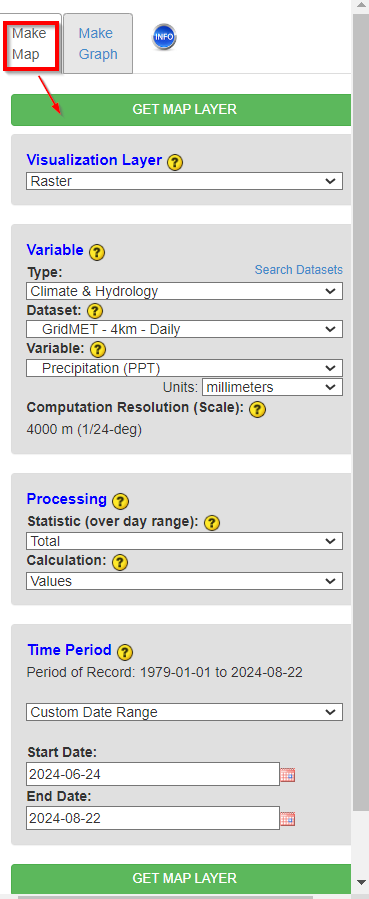369x899 pixels.
Task: Open help icon beside Processing heading
Action: (x=120, y=501)
